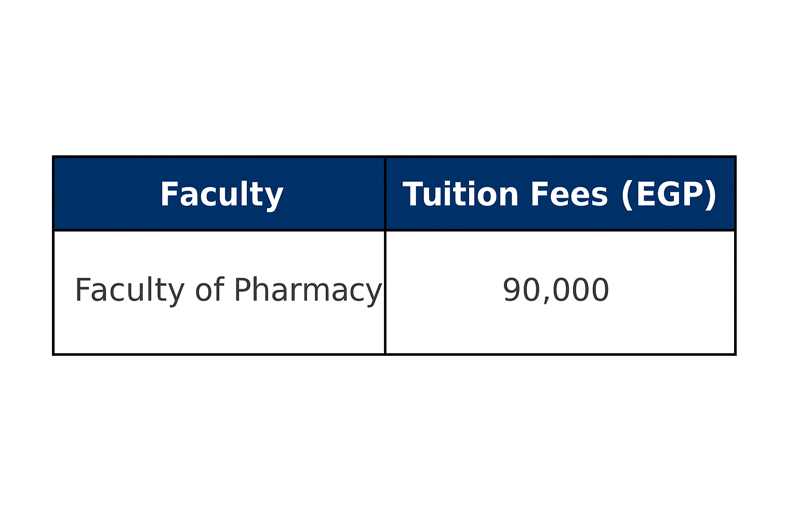
Task: Click the table's bottom border
Action: [394, 354]
